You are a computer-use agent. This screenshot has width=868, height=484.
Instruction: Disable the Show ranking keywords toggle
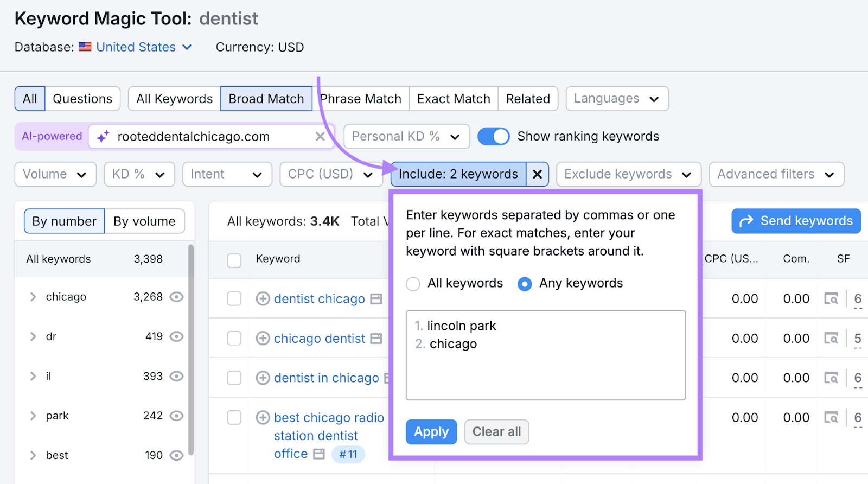click(493, 136)
